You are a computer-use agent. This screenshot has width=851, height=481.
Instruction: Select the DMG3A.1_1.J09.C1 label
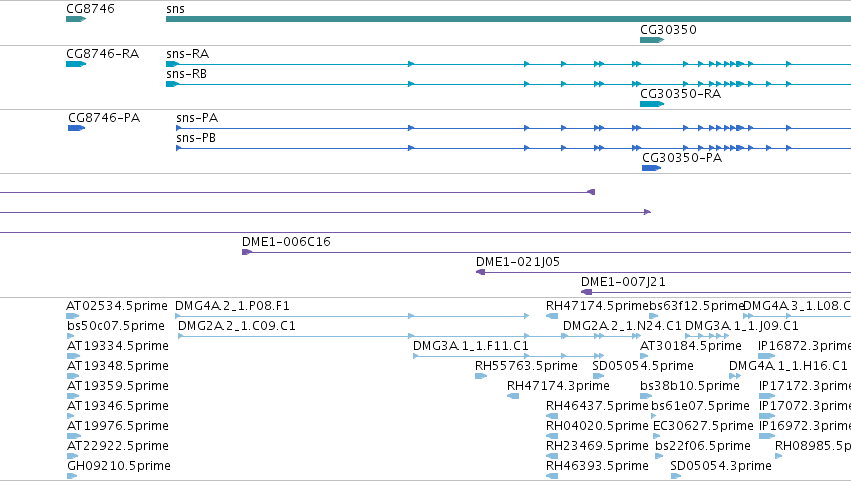(x=741, y=326)
